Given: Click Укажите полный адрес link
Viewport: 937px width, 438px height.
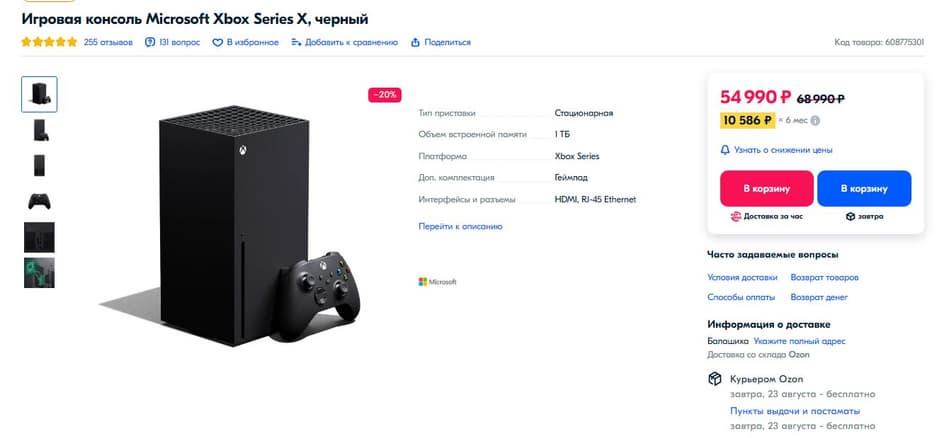Looking at the screenshot, I should [800, 341].
